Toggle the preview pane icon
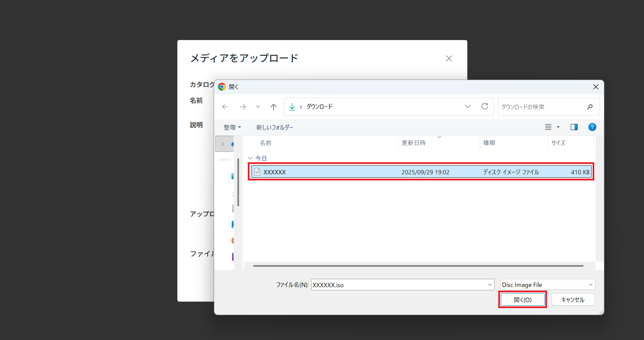 pyautogui.click(x=574, y=127)
